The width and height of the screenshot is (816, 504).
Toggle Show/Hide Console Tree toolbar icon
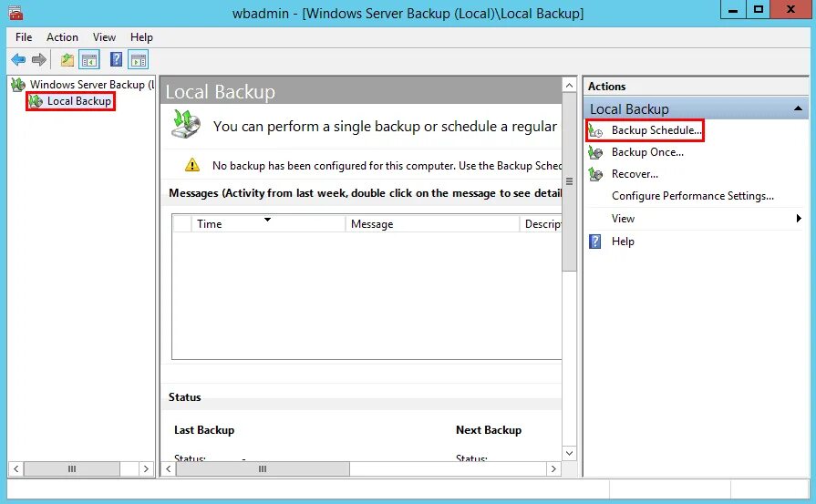[x=89, y=60]
